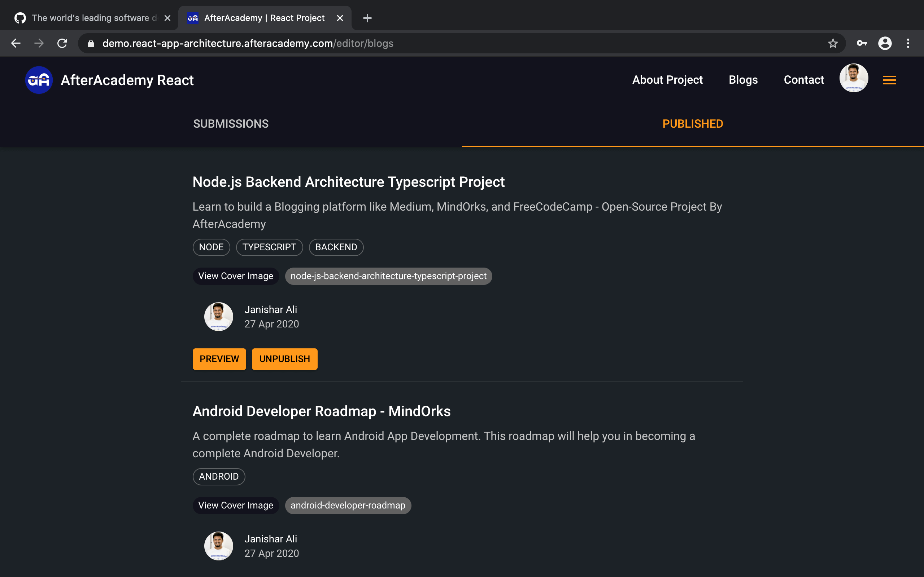Click PREVIEW for Node.js blog
This screenshot has height=577, width=924.
pos(219,359)
